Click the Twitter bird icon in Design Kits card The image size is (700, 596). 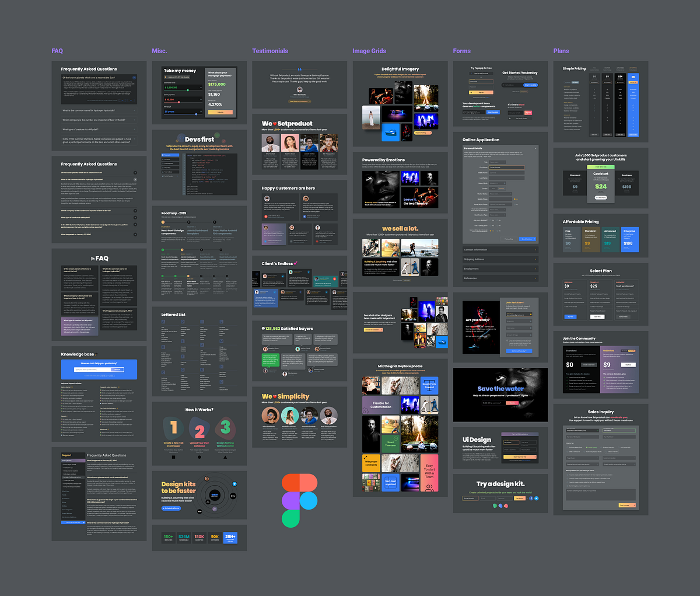235,484
